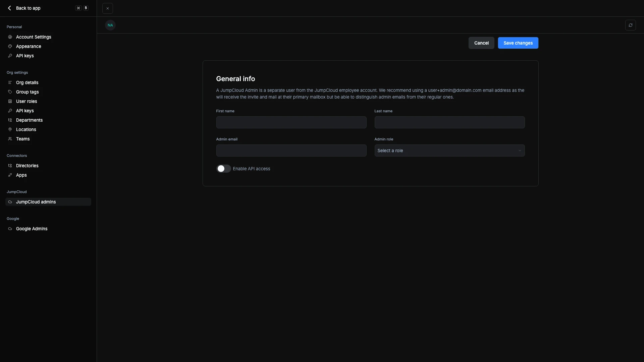Click the Google Admins cloud icon
644x362 pixels.
point(10,229)
